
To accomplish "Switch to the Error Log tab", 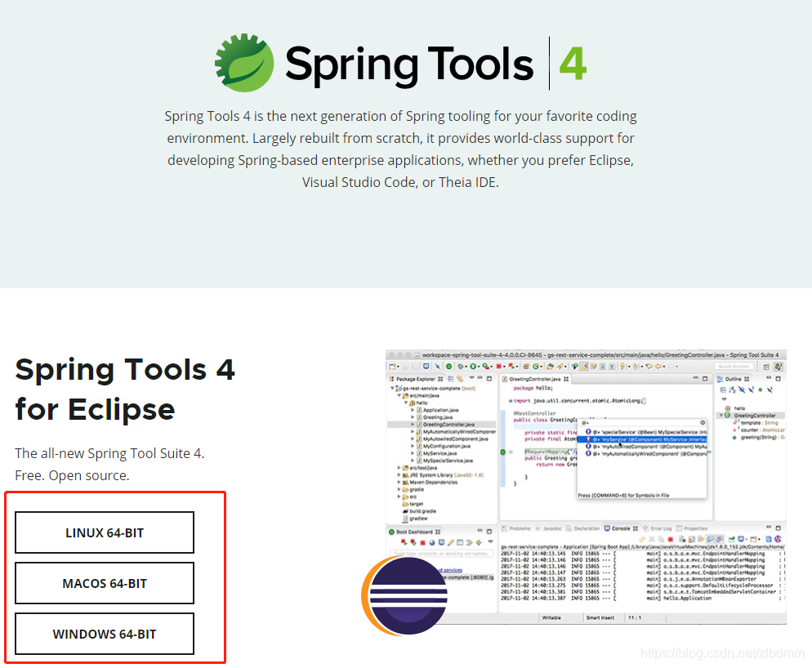I will [x=658, y=528].
